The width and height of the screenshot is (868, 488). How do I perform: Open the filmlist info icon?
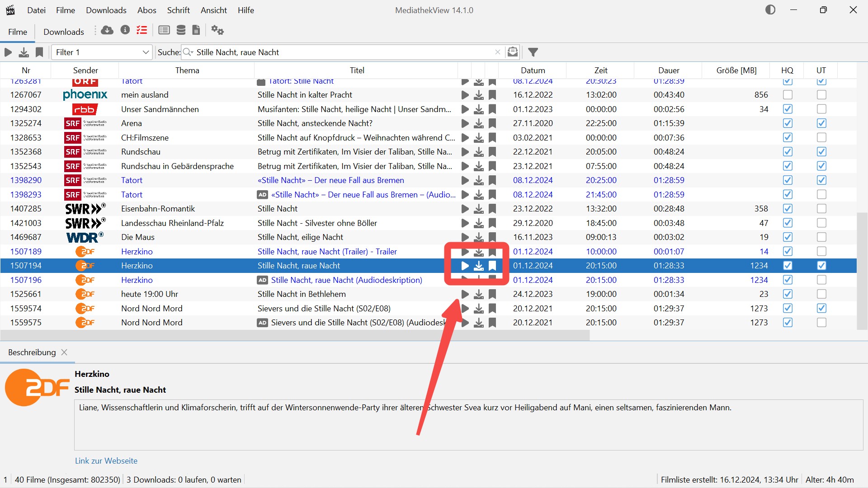pos(125,30)
